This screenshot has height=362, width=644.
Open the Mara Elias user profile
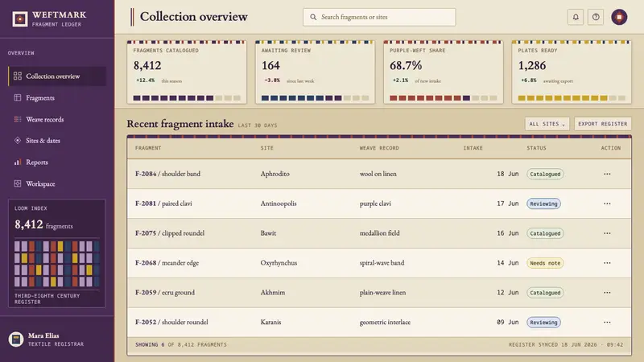click(56, 339)
